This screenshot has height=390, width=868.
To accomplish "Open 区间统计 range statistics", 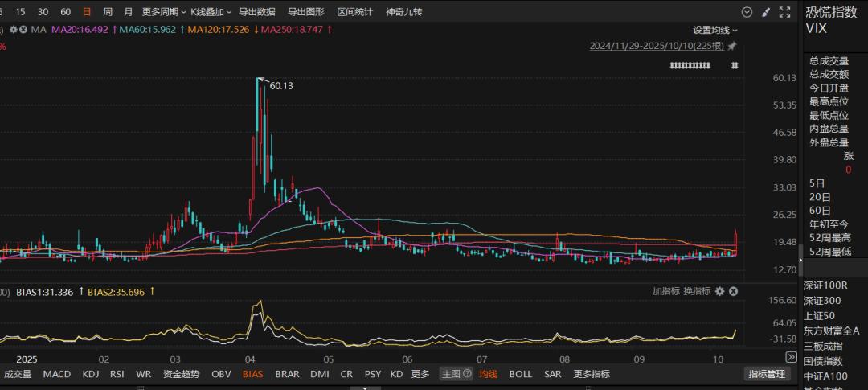I will tap(355, 11).
